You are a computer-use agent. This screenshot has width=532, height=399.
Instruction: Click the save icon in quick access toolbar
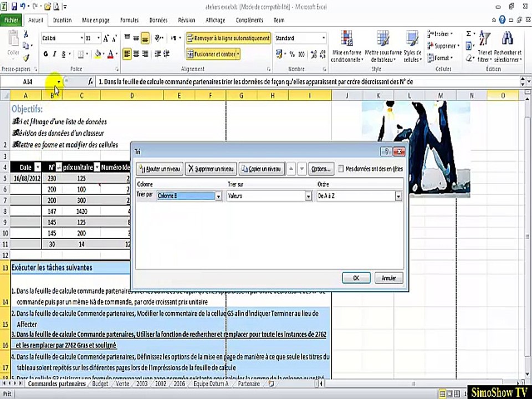click(14, 7)
